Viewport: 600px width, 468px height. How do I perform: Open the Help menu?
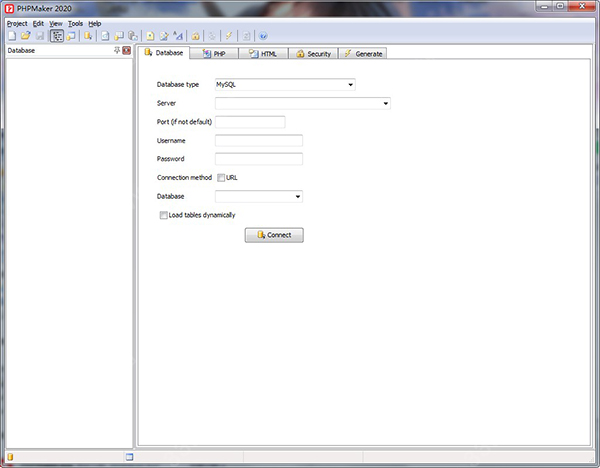[x=95, y=23]
